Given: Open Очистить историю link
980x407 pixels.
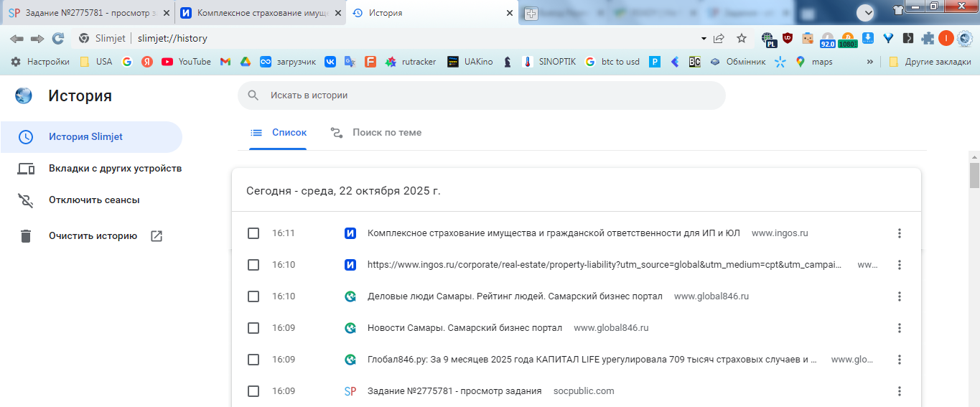Looking at the screenshot, I should 90,235.
